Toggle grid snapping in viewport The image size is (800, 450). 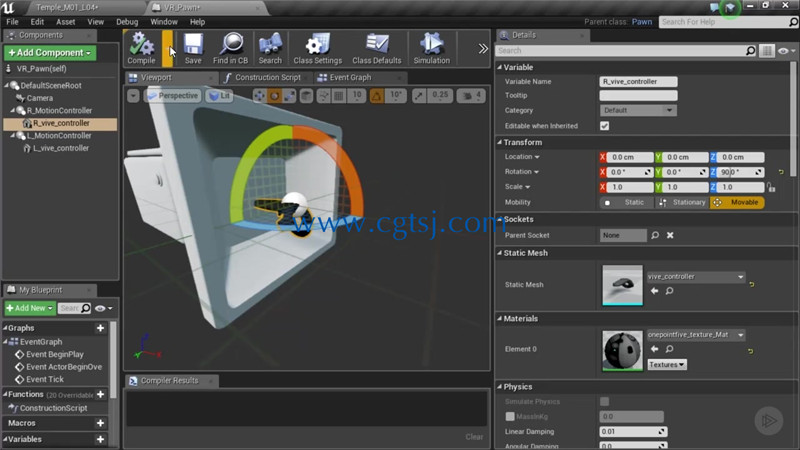coord(338,96)
